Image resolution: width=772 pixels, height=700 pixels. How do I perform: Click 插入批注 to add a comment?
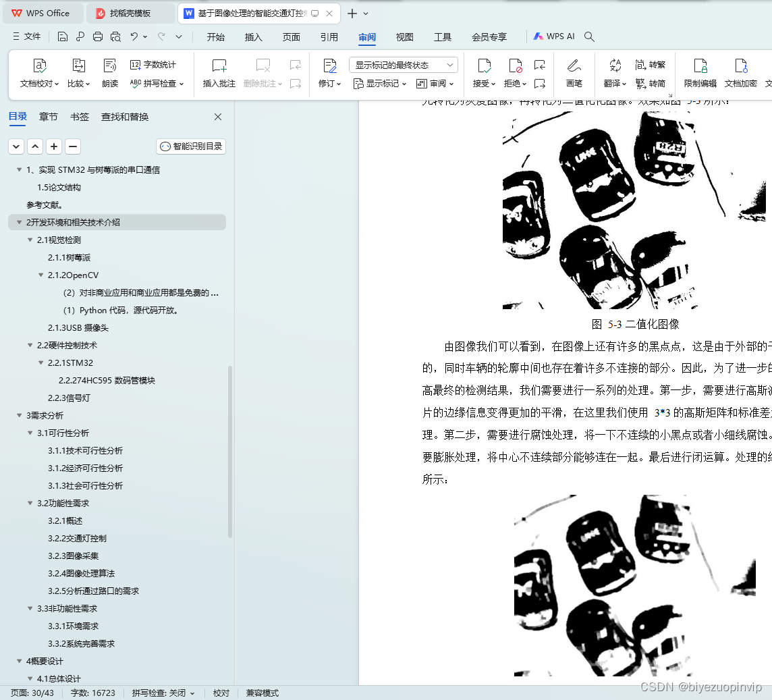coord(219,73)
